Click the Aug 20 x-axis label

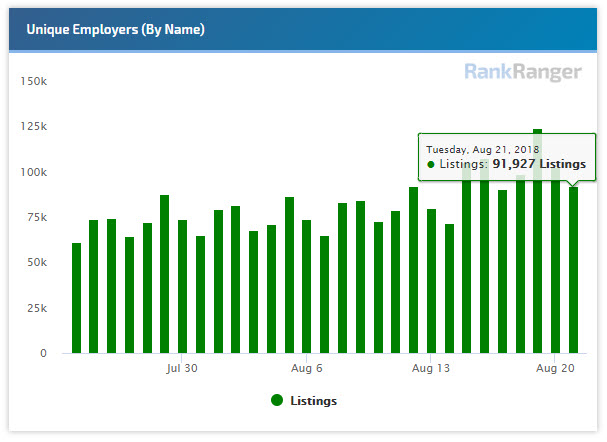coord(555,368)
